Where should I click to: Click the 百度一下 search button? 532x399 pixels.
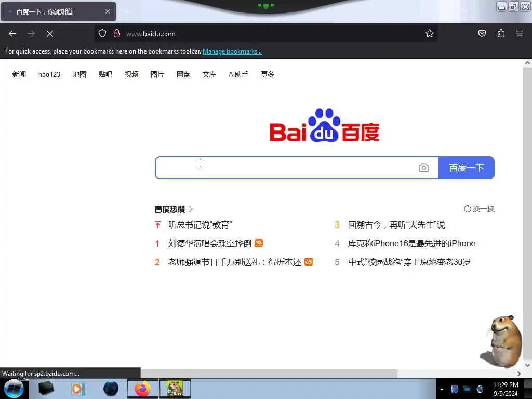(x=467, y=168)
